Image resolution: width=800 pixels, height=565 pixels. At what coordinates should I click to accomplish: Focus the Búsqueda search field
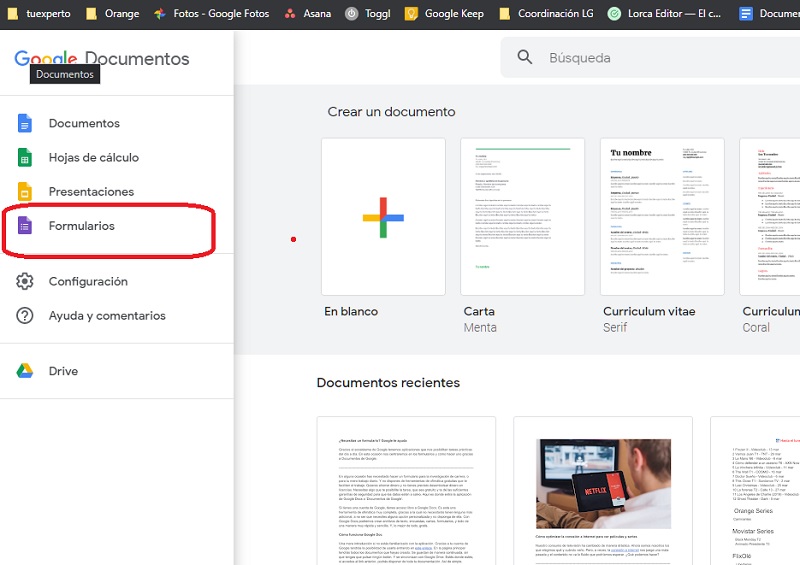tap(651, 57)
